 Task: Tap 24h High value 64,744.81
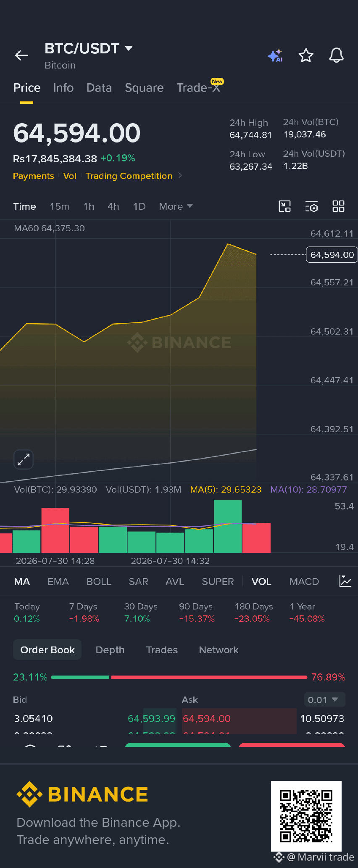[250, 135]
